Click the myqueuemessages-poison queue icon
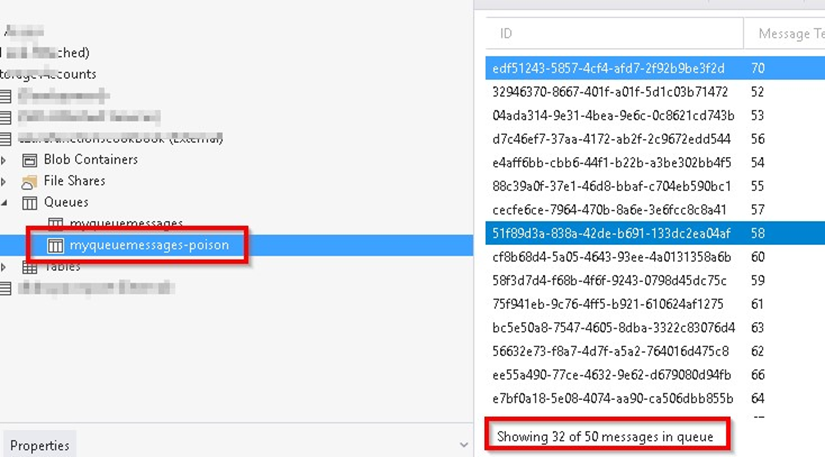825x457 pixels. [x=55, y=245]
